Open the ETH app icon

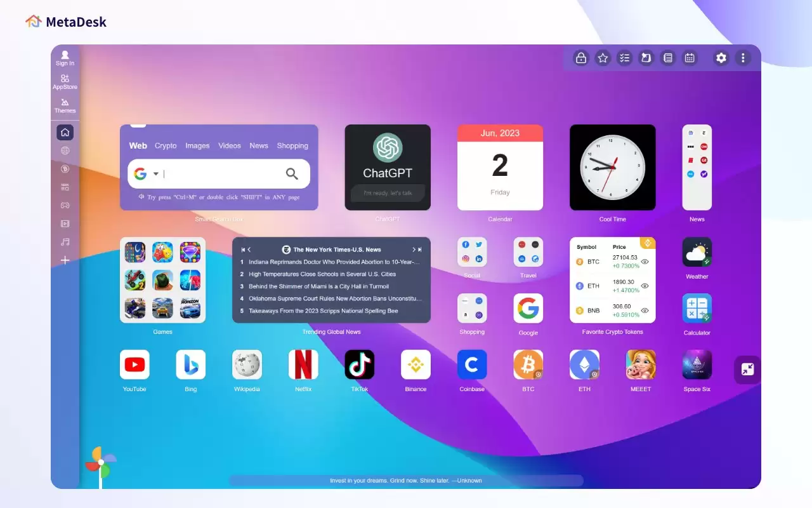[584, 364]
